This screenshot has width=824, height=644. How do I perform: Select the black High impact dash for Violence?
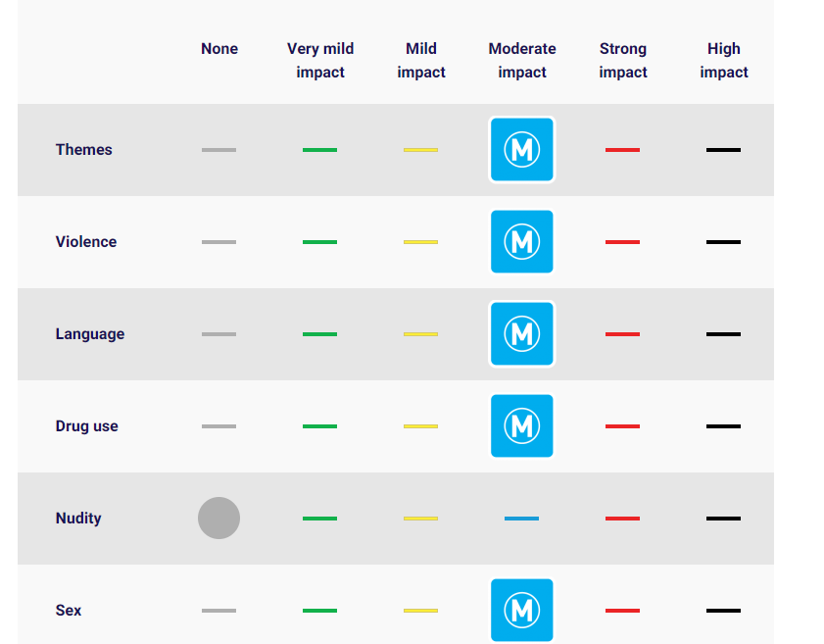point(724,242)
